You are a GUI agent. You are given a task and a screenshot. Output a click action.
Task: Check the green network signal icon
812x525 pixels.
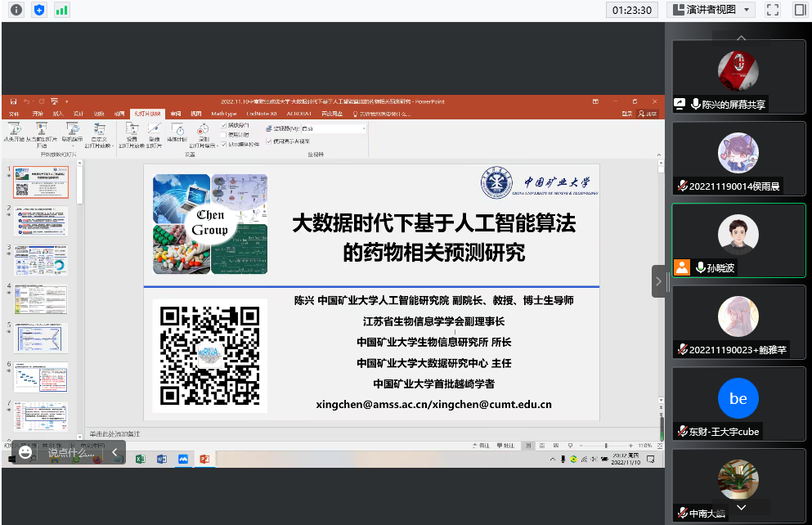tap(62, 10)
